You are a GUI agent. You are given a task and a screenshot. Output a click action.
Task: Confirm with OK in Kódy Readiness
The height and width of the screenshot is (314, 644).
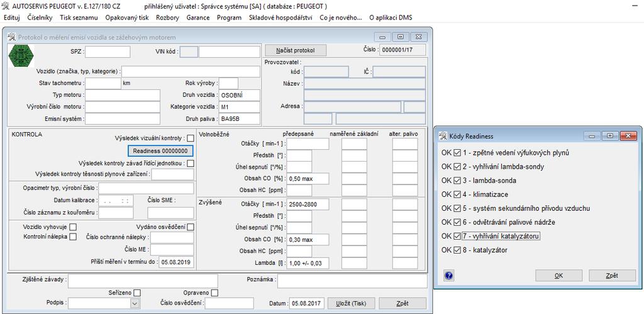(x=558, y=276)
